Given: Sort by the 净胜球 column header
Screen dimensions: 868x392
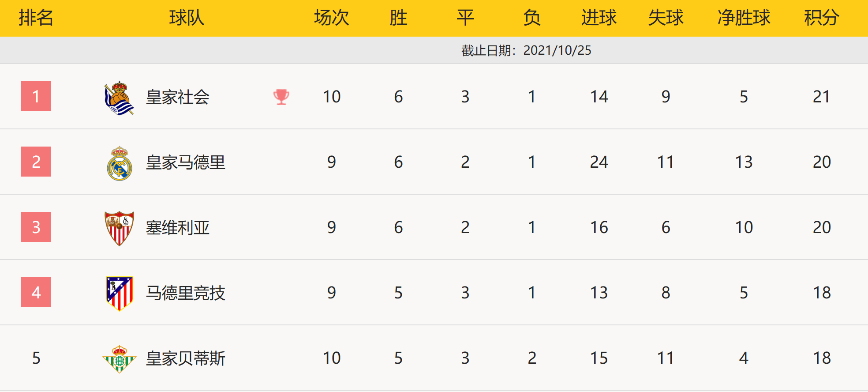Looking at the screenshot, I should click(x=744, y=18).
